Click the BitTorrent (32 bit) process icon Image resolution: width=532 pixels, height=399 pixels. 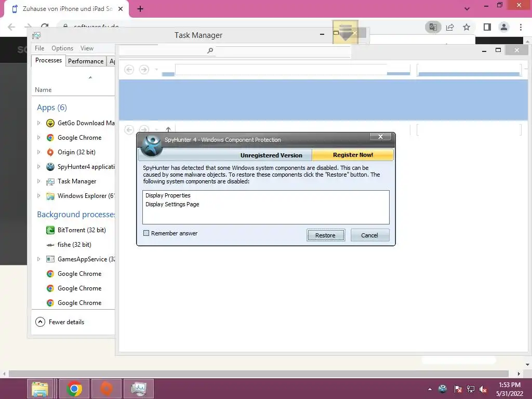[x=50, y=230]
